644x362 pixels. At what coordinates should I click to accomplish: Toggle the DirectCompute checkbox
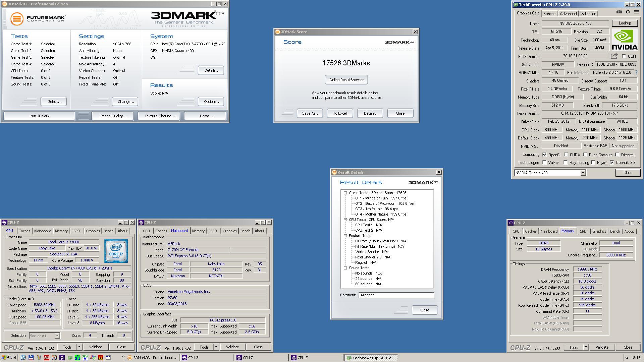(585, 155)
